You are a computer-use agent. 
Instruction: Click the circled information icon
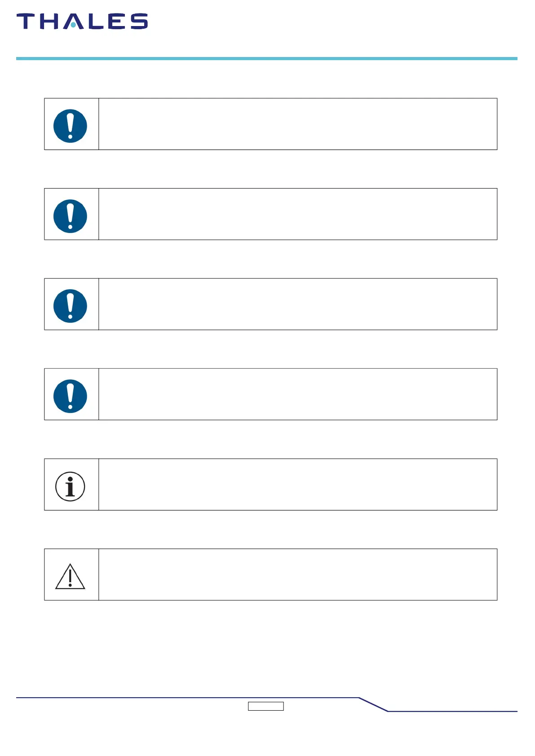(x=70, y=486)
